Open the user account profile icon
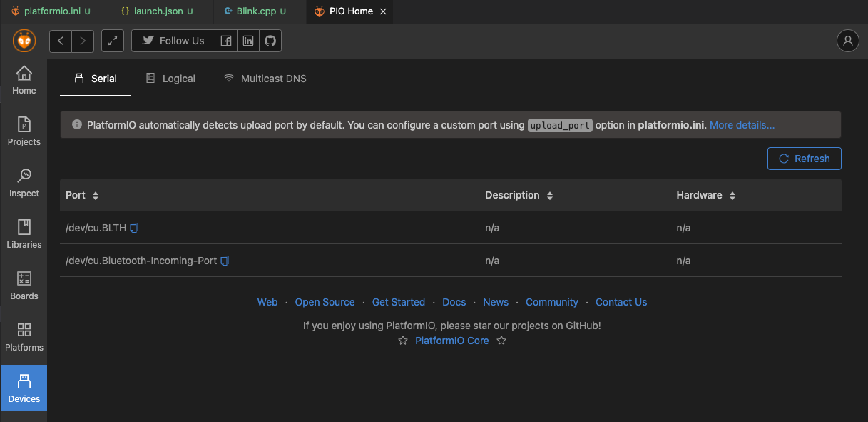Screen dimensions: 868x422 tap(847, 41)
